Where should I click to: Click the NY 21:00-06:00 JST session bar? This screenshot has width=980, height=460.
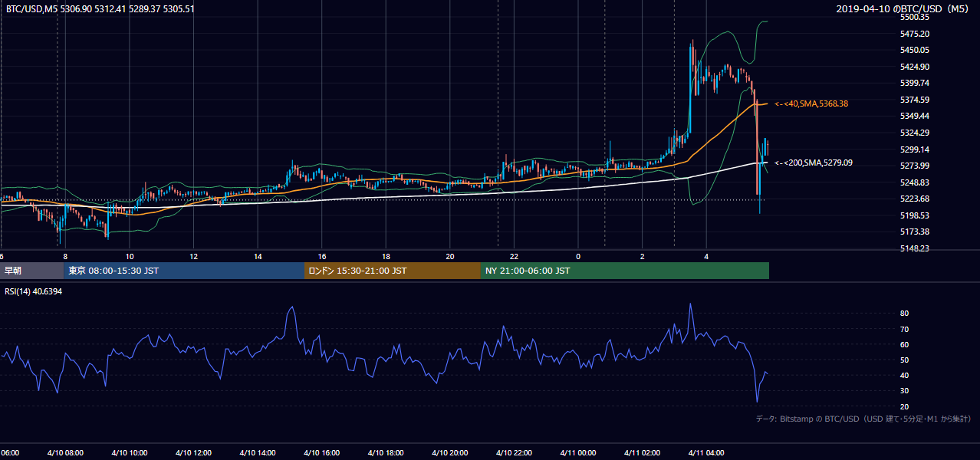click(625, 271)
